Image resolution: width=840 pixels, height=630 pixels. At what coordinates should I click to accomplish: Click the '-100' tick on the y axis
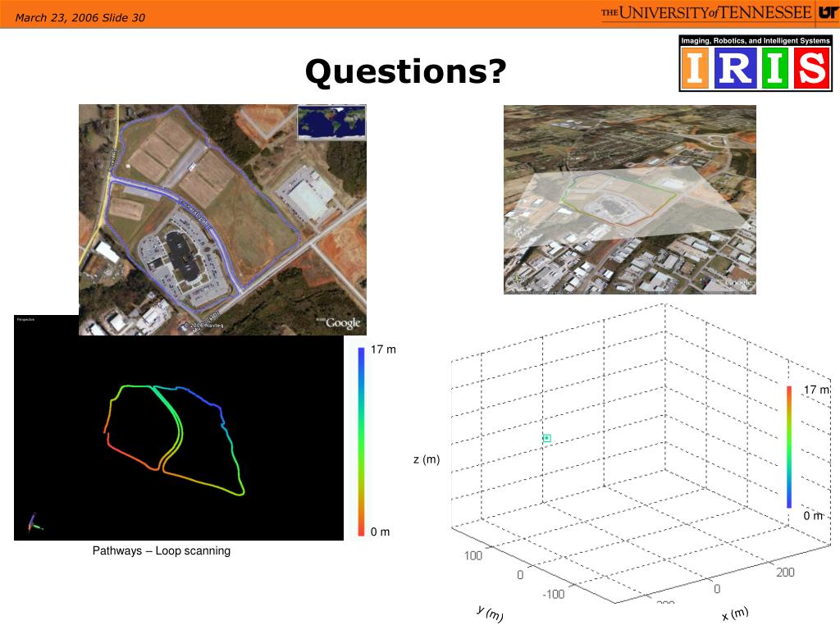click(x=553, y=594)
